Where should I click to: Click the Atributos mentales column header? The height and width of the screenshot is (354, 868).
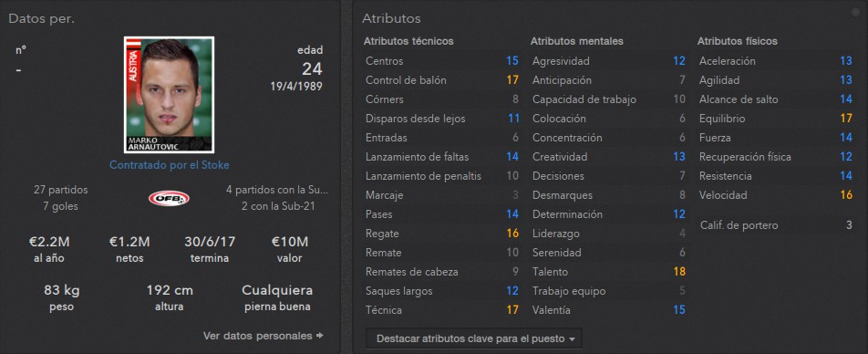(577, 41)
